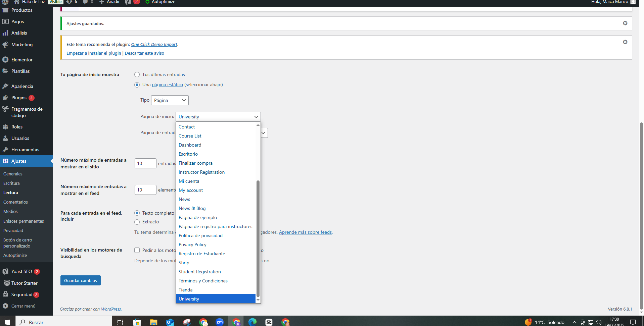This screenshot has width=644, height=326.
Task: Open the Tipo Página dropdown
Action: tap(170, 100)
